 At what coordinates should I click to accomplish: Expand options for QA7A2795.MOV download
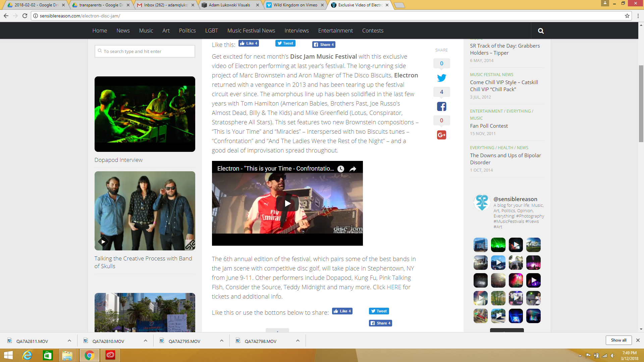point(222,341)
